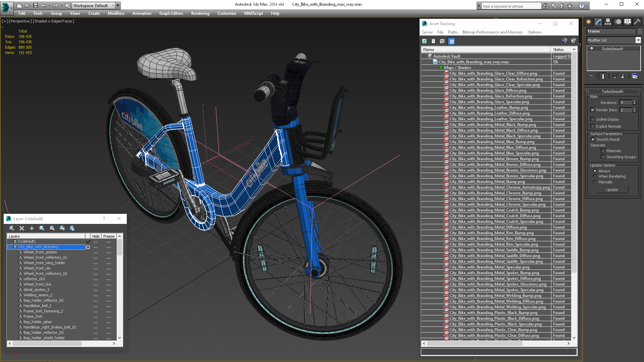The image size is (644, 362).
Task: Open the Motion command panel tab
Action: pyautogui.click(x=618, y=22)
